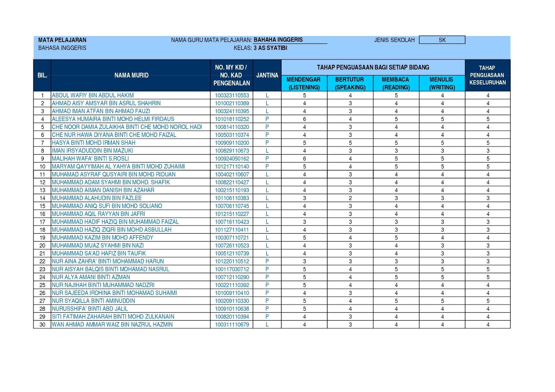This screenshot has width=555, height=392.
Task: Click name MUHAMMAD ANIQ SUFI BIN MOHD SOLIANO
Action: pyautogui.click(x=107, y=206)
